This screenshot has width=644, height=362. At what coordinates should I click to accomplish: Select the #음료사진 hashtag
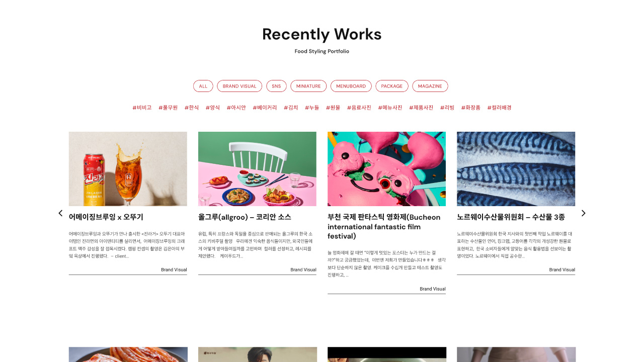coord(359,108)
